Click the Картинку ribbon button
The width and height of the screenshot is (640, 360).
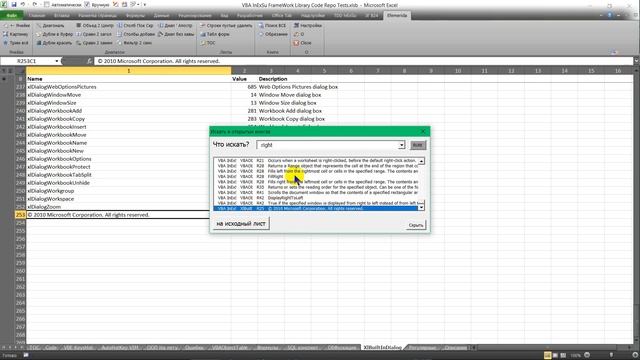tap(16, 34)
